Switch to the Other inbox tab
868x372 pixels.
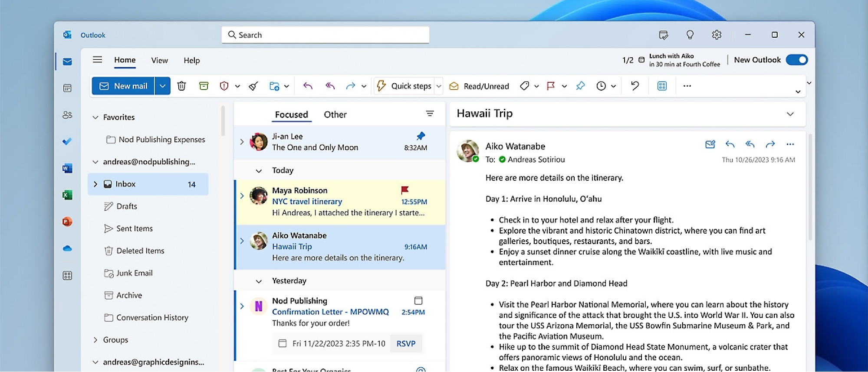tap(335, 114)
